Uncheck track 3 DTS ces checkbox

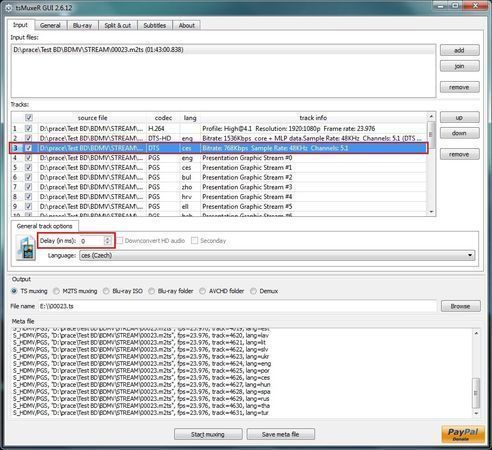click(x=29, y=148)
